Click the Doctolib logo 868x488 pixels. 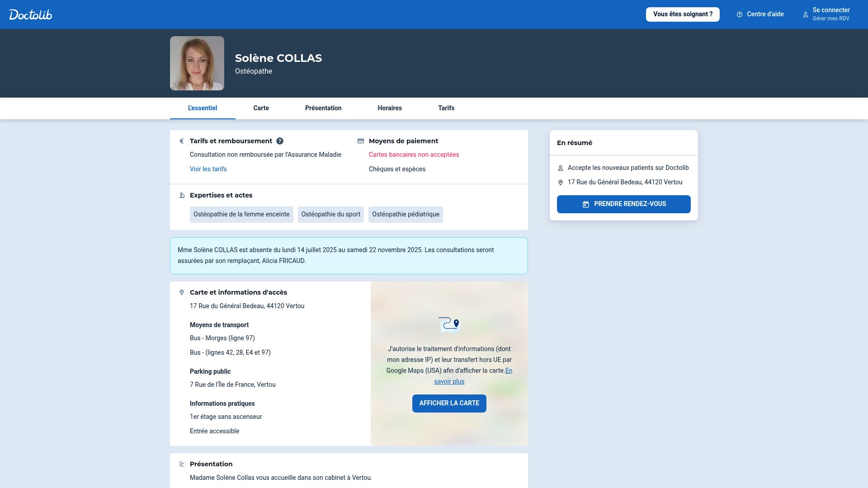pos(30,14)
